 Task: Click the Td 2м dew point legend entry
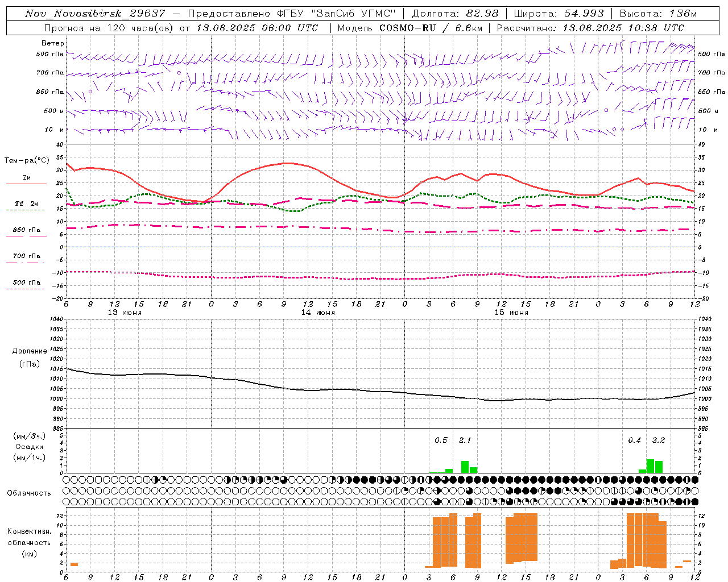27,203
